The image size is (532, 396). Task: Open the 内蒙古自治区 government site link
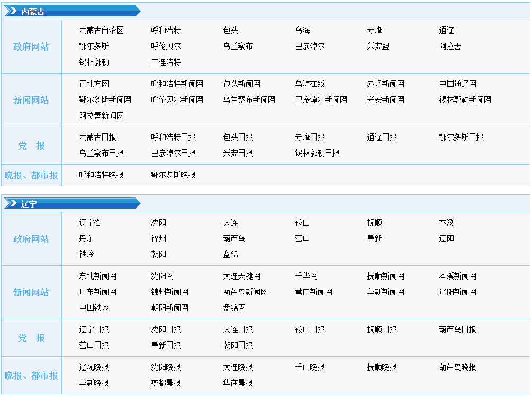point(101,31)
